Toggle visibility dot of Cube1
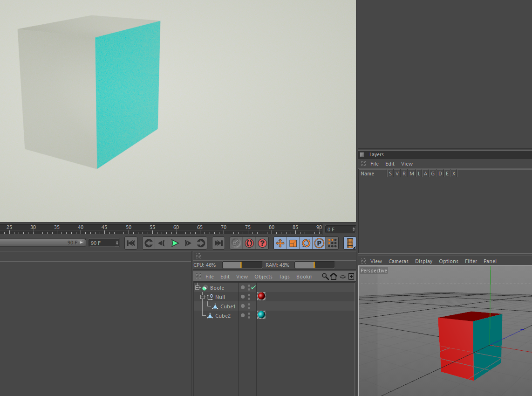 point(243,306)
